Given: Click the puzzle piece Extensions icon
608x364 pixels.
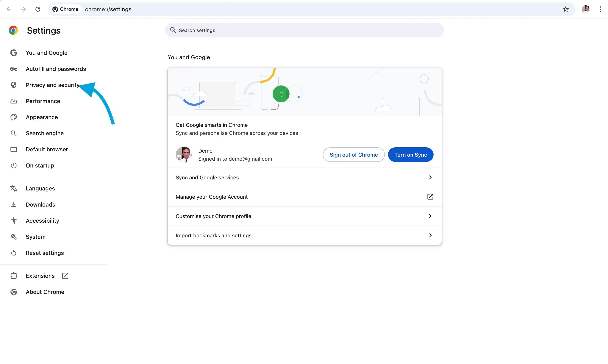Looking at the screenshot, I should pos(14,276).
